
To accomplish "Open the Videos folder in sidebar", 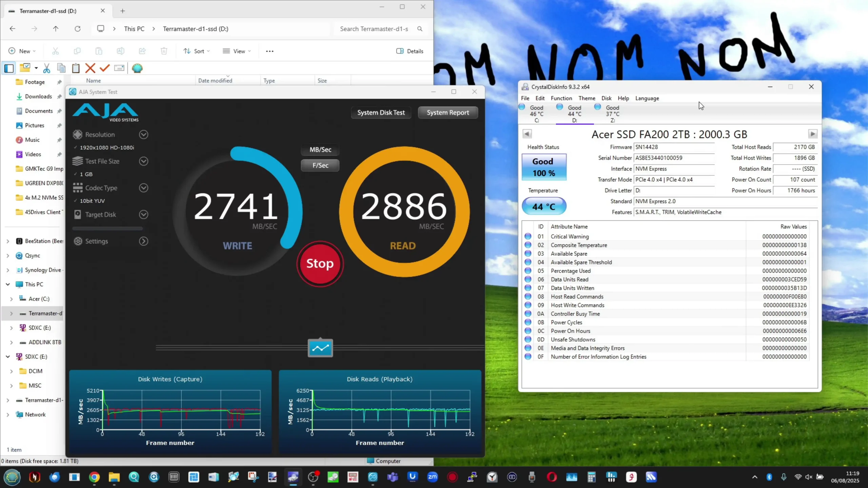I will tap(33, 154).
